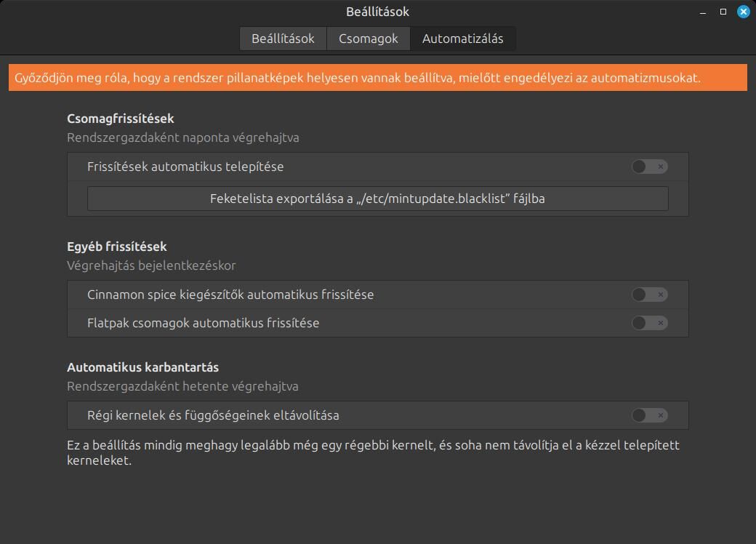Image resolution: width=756 pixels, height=544 pixels.
Task: Close the Beállítások window
Action: click(743, 12)
